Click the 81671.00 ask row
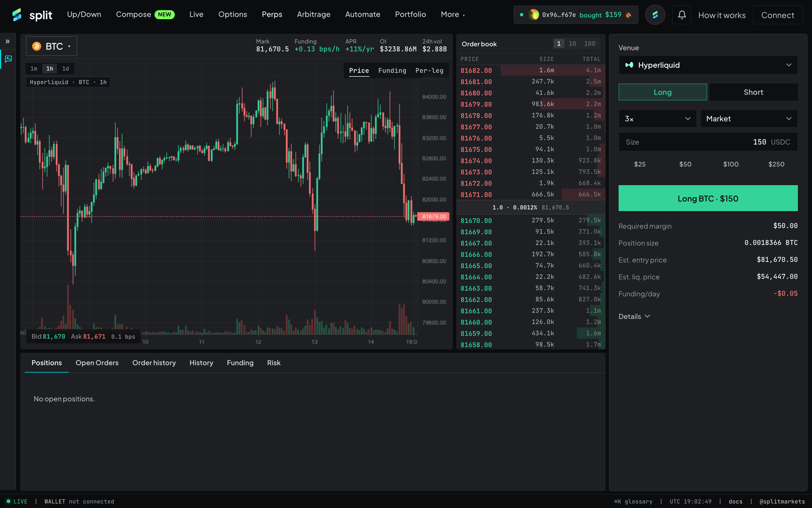The image size is (812, 508). coord(531,194)
